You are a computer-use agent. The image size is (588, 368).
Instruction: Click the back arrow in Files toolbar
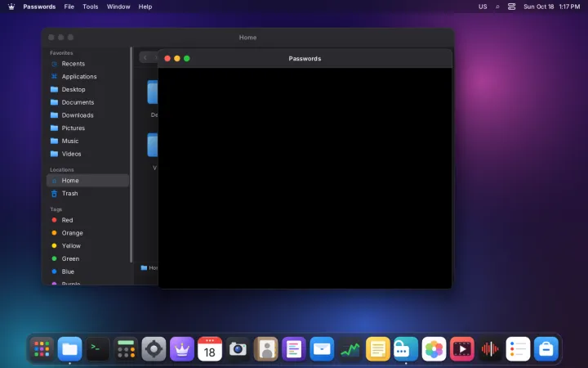click(145, 57)
